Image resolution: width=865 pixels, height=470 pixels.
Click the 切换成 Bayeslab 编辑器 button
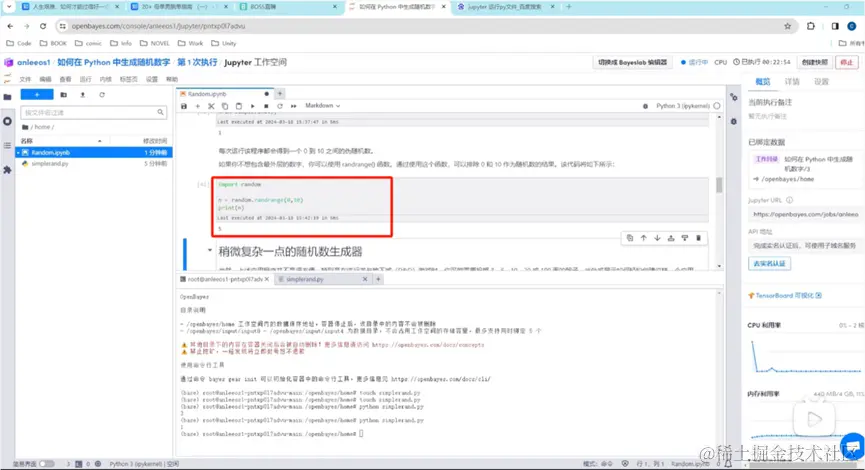(632, 62)
